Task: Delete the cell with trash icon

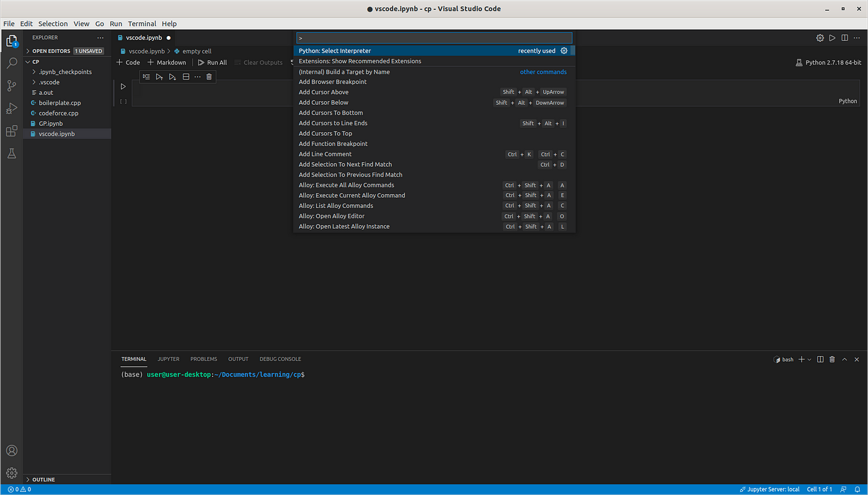Action: point(209,77)
